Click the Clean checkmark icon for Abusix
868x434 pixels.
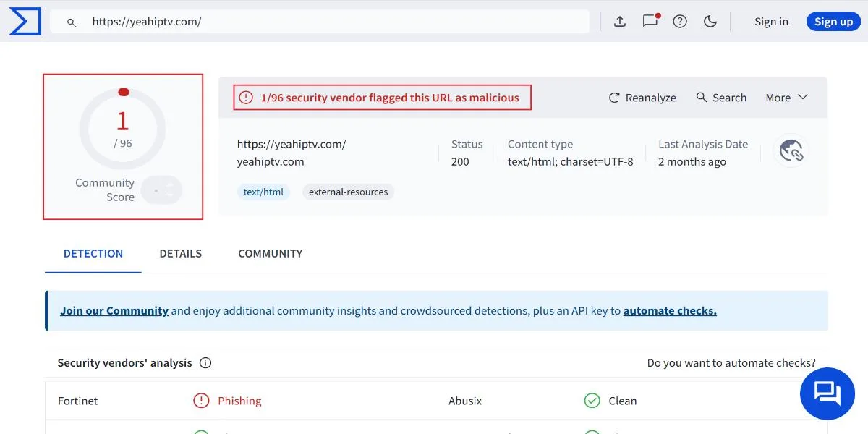pyautogui.click(x=592, y=401)
